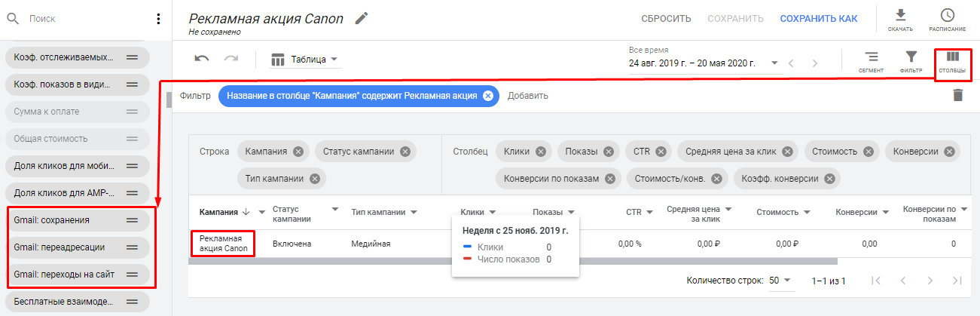Click the pencil icon to rename report
980x316 pixels.
[x=362, y=18]
